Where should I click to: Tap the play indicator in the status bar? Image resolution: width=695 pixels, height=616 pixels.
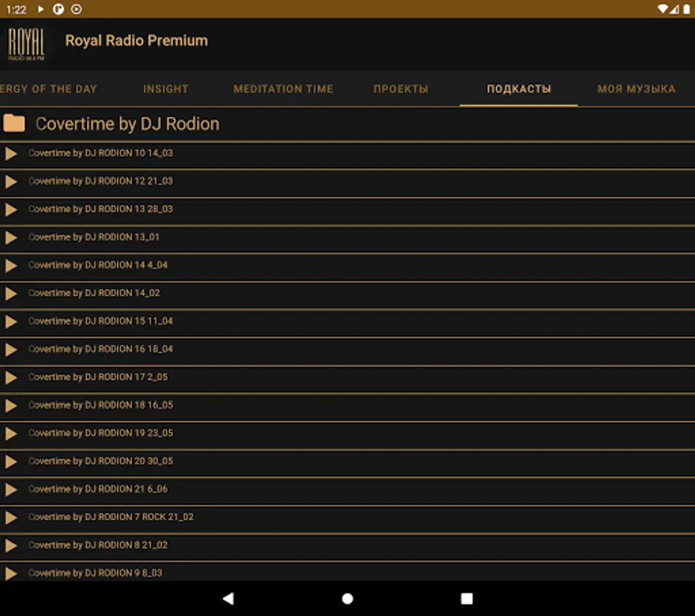[x=41, y=9]
